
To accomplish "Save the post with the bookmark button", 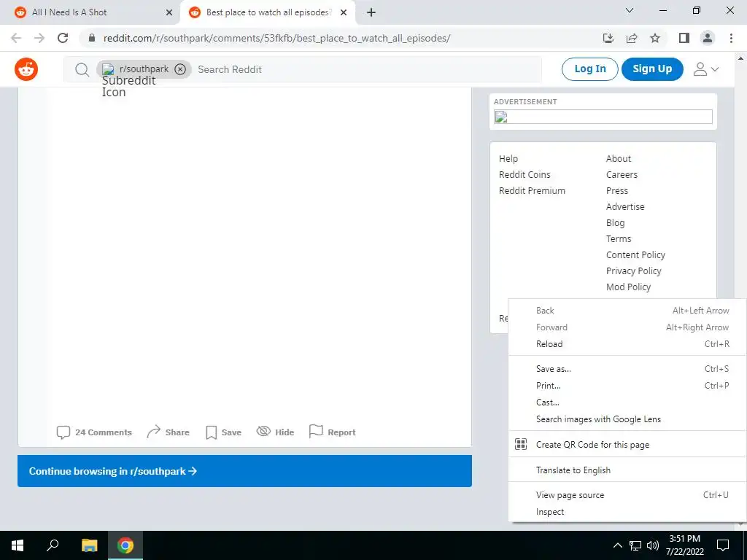I will pyautogui.click(x=223, y=432).
